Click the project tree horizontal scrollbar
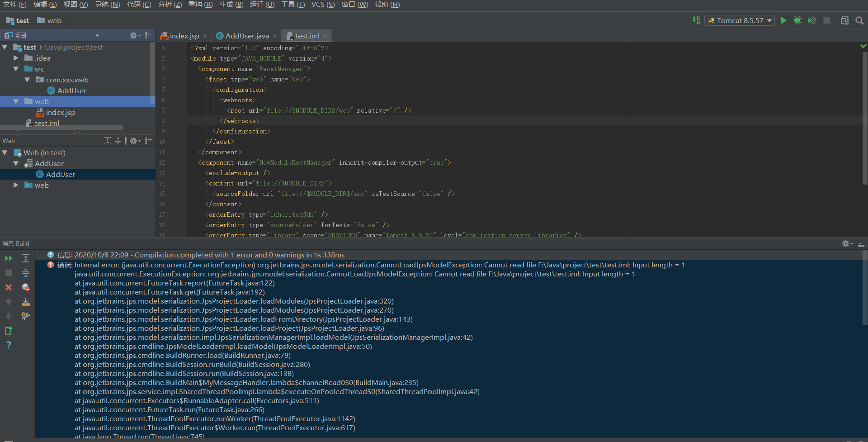The width and height of the screenshot is (868, 442). (62, 128)
